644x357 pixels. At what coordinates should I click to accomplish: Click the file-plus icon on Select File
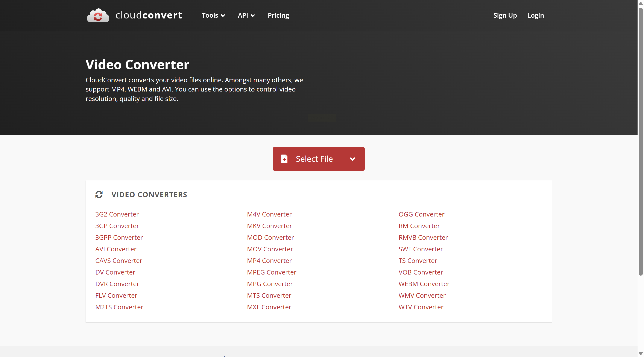[x=284, y=159]
